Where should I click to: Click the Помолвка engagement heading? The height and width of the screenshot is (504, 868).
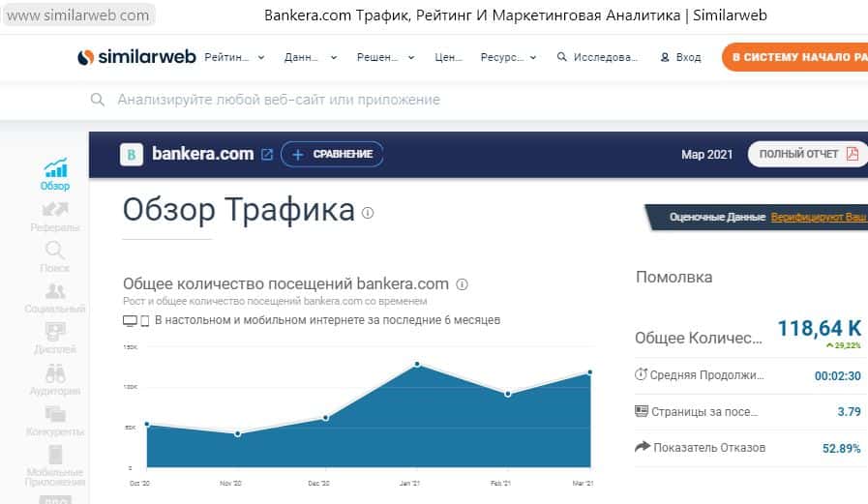click(673, 277)
